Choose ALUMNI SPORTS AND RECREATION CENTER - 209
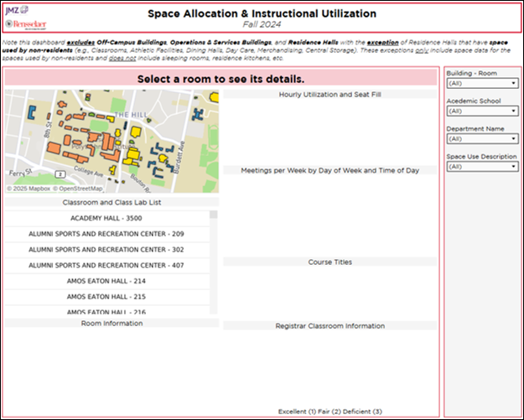524x420 pixels. (x=106, y=234)
